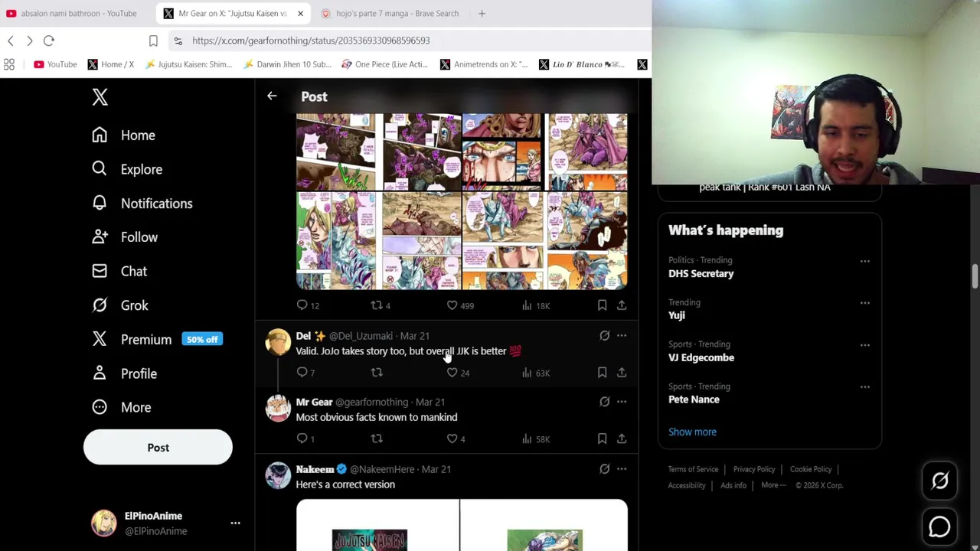Share Mr Gear's reply

622,439
